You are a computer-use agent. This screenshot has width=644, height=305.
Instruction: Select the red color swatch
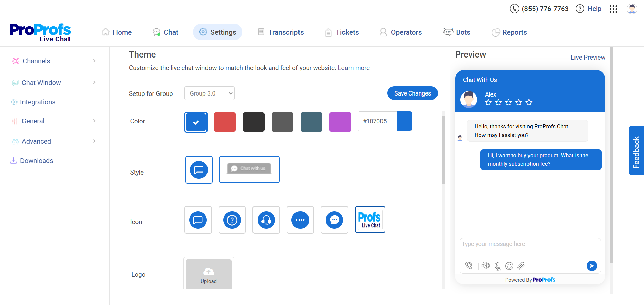click(x=225, y=122)
